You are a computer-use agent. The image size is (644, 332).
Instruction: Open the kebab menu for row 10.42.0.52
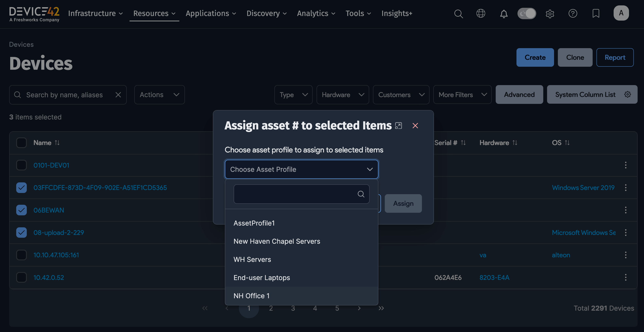click(626, 277)
